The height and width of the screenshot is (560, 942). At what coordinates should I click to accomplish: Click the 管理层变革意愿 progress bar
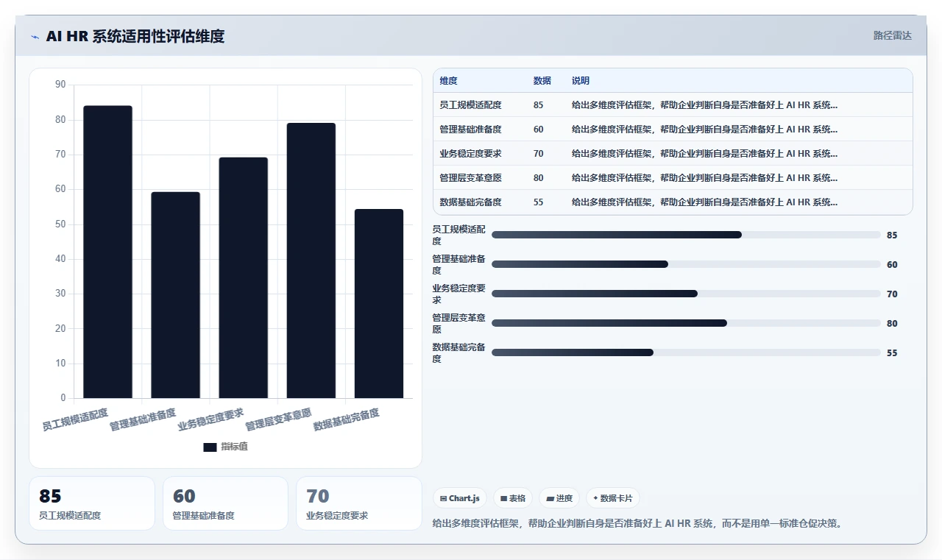[x=686, y=323]
